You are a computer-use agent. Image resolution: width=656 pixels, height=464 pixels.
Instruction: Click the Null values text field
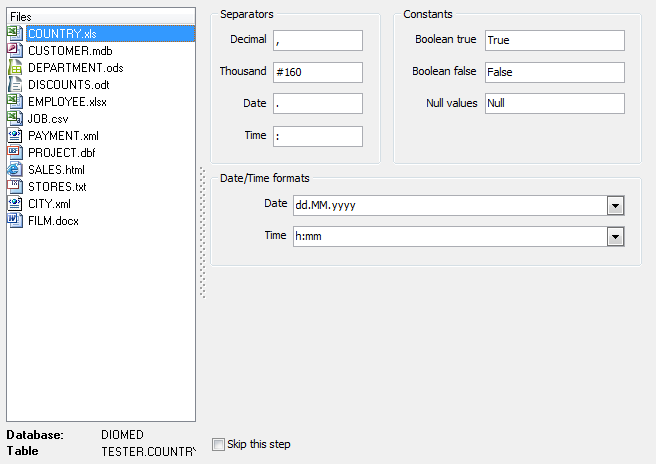[554, 104]
